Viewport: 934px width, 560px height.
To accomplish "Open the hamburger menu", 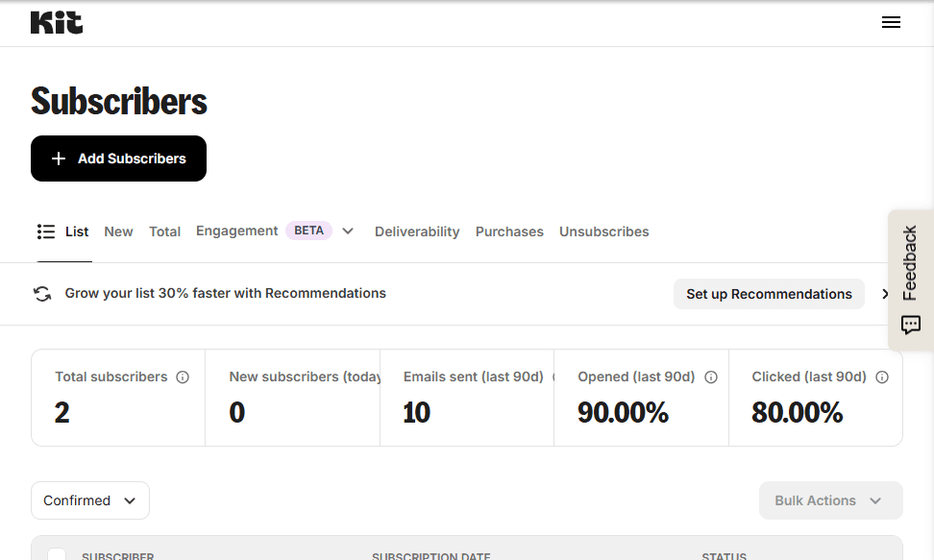I will (891, 23).
